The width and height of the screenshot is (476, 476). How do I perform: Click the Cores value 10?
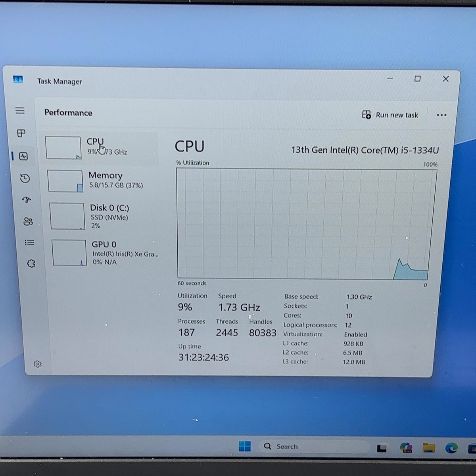point(349,316)
